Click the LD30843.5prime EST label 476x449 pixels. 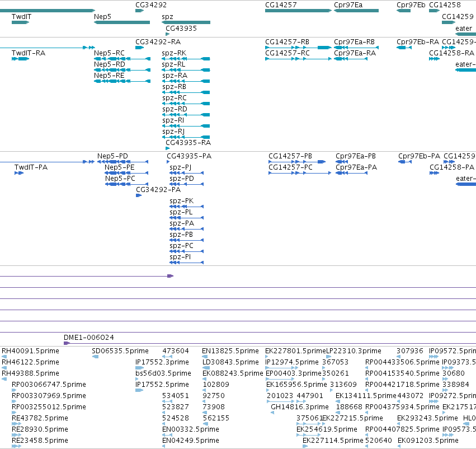tap(230, 362)
